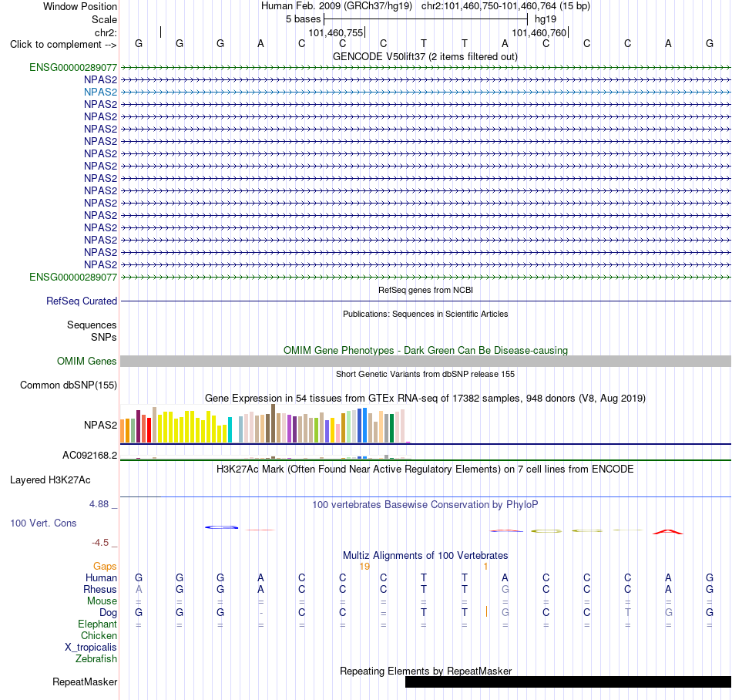Open 'Multiz Alignments of 100 Vertebrates' title
732x700 pixels.
coord(425,556)
